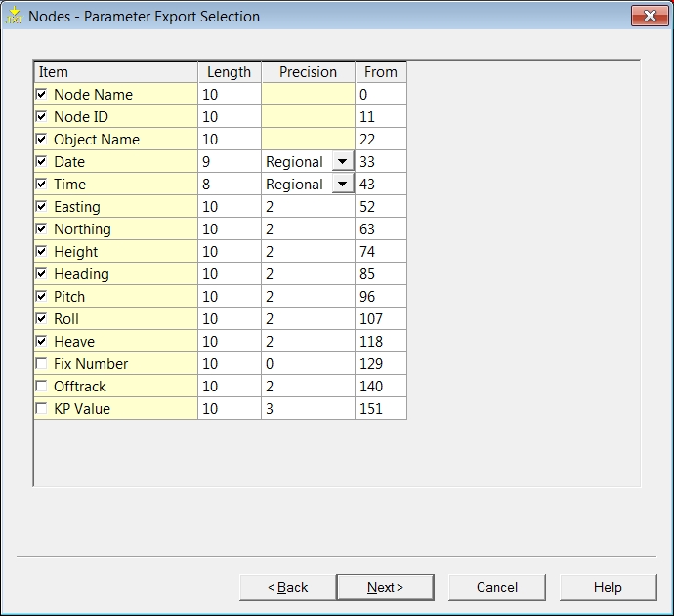Open the Time precision dropdown
This screenshot has height=616, width=674.
tap(342, 185)
